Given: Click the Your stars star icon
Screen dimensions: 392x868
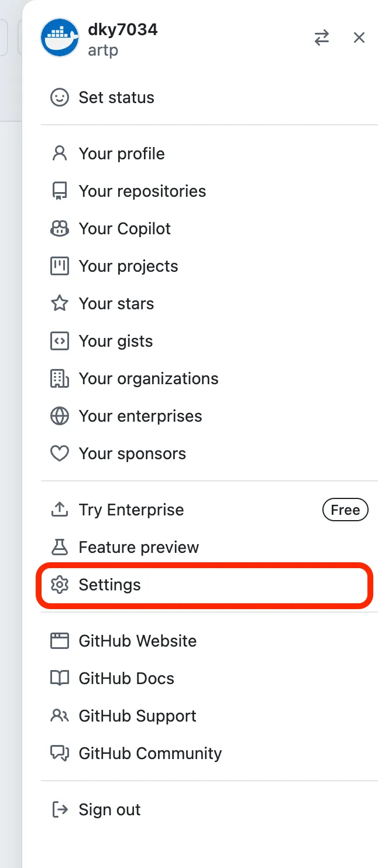Looking at the screenshot, I should click(60, 303).
